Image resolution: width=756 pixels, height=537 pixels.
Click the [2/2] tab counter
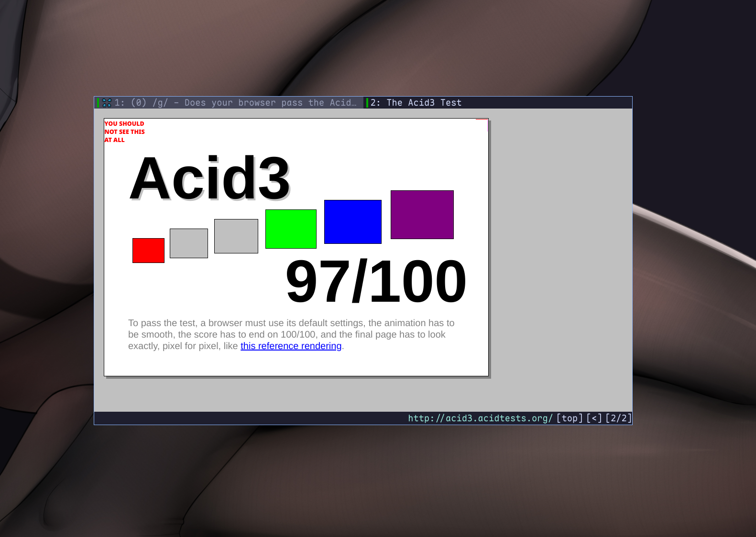[618, 418]
